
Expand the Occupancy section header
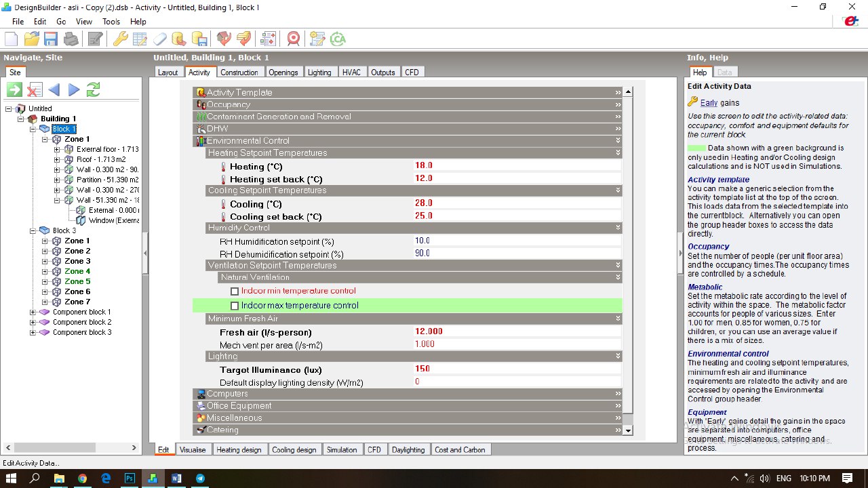pos(408,104)
